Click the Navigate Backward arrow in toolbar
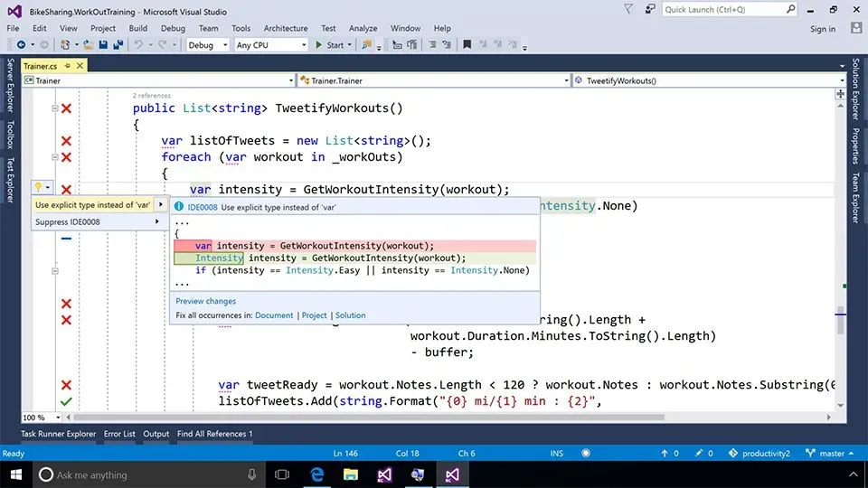Screen dimensions: 868x488 [21, 45]
